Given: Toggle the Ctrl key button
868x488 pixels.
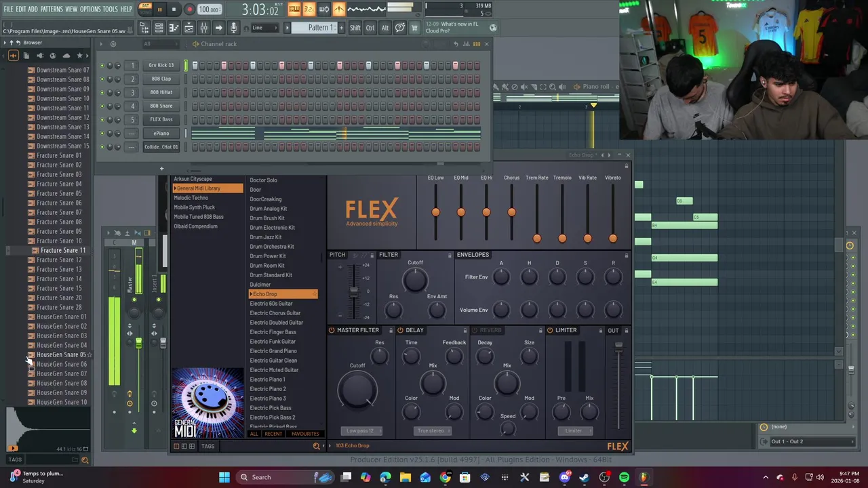Looking at the screenshot, I should 370,28.
